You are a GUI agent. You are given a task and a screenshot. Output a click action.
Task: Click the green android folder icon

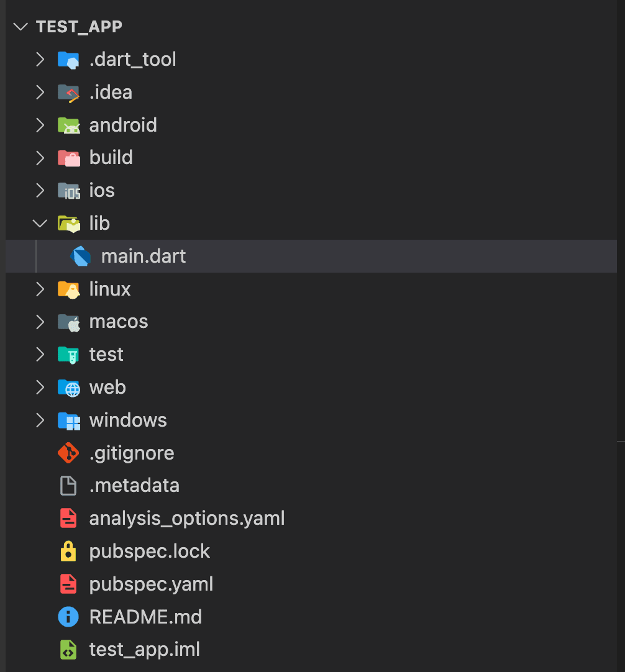(68, 125)
